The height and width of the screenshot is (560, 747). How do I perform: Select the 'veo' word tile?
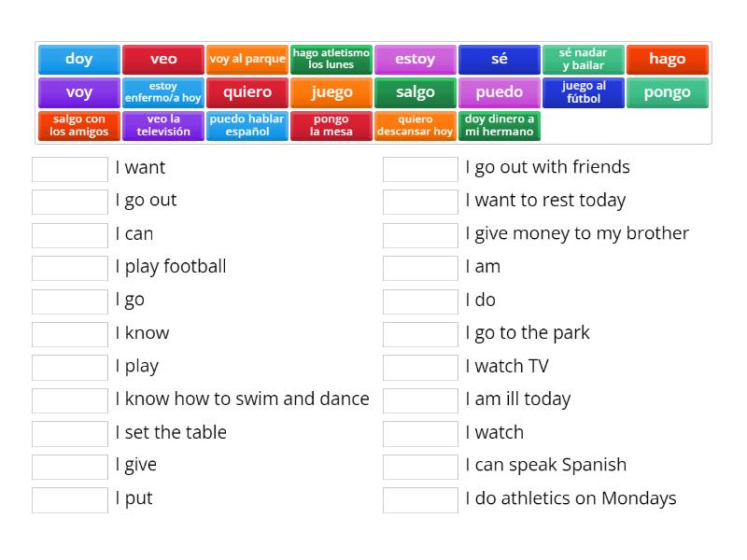click(162, 59)
